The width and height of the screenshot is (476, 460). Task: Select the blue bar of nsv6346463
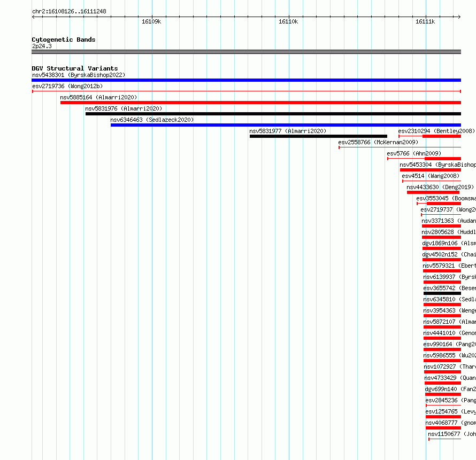[286, 125]
